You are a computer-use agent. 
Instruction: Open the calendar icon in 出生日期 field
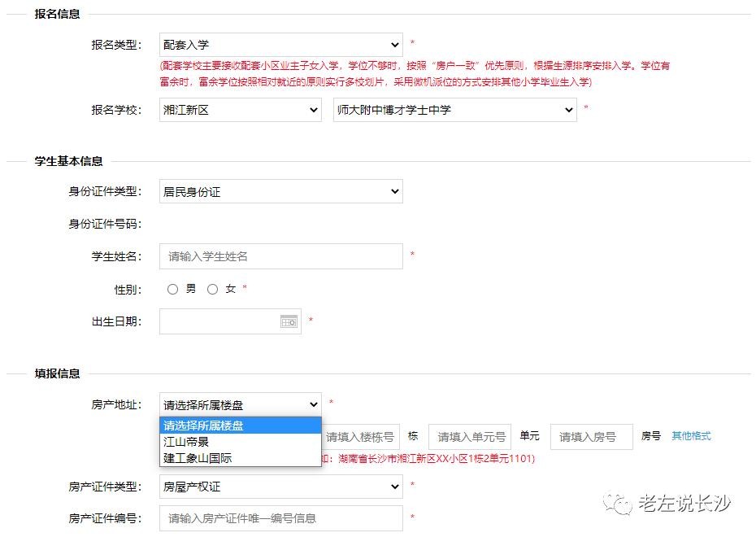click(289, 321)
